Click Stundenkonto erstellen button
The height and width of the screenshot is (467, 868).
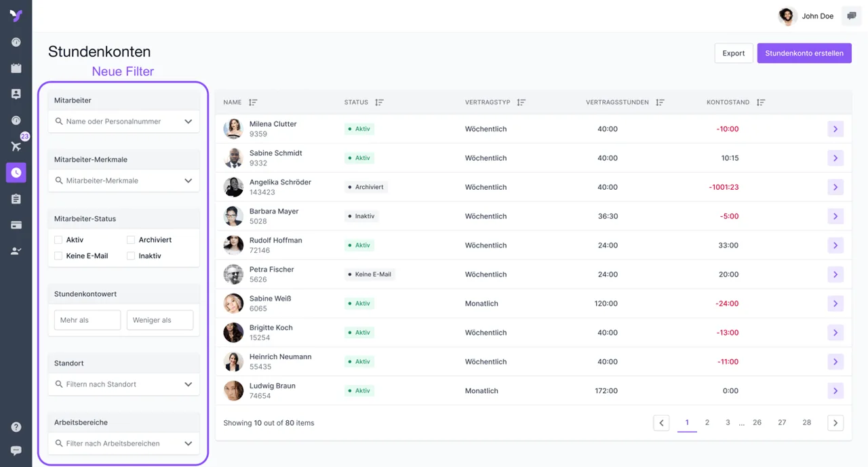coord(804,53)
